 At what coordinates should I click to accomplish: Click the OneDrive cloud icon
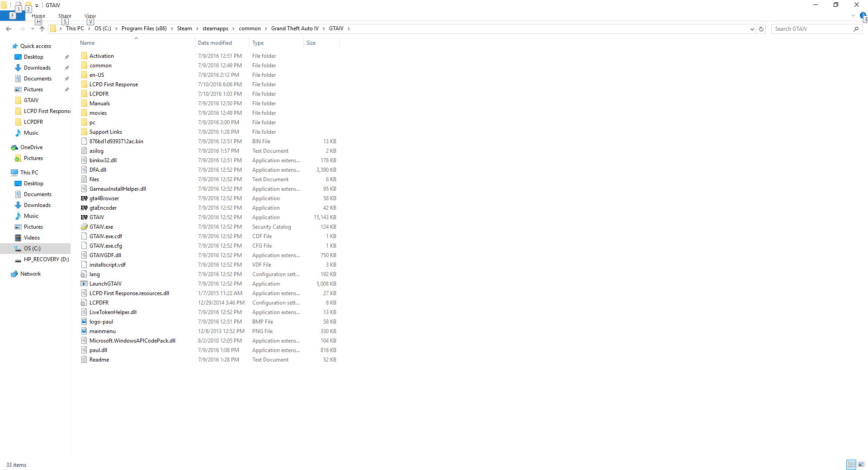(x=15, y=147)
